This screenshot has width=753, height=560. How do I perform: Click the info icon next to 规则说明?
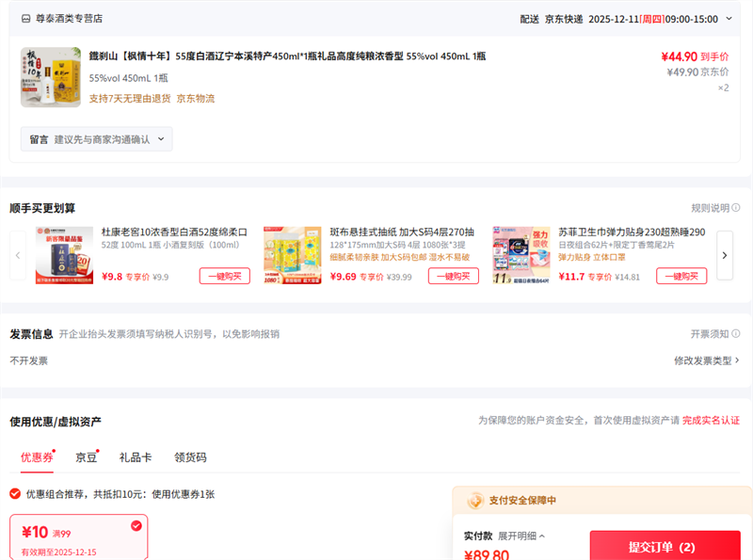click(x=736, y=208)
